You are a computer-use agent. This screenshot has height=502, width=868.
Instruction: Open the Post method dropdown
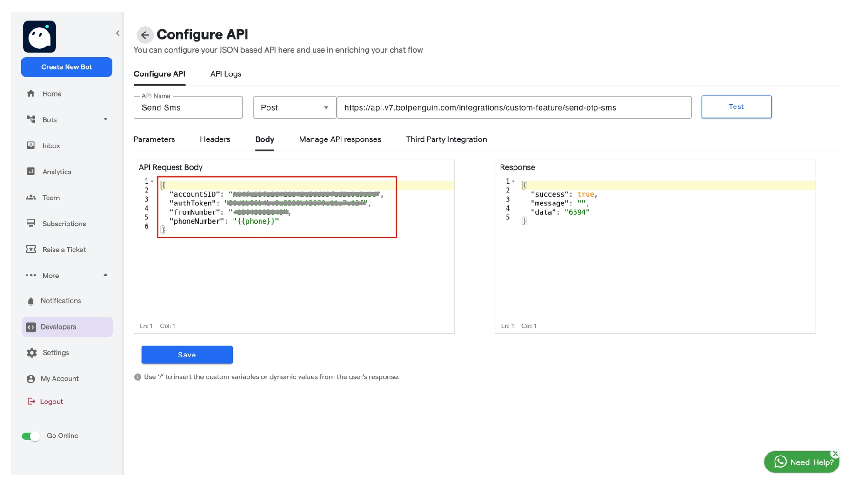tap(294, 107)
